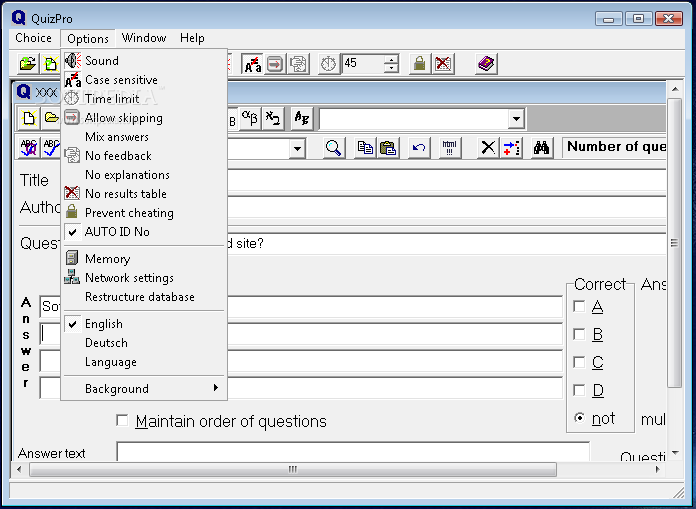Screen dimensions: 696x509
Task: Click the open quiz folder icon in the main toolbar
Action: (x=28, y=64)
